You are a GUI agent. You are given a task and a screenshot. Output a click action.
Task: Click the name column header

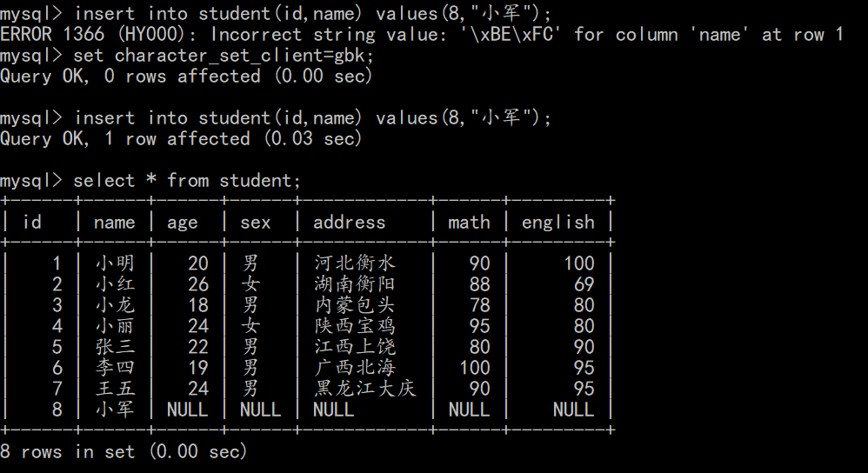pos(114,223)
